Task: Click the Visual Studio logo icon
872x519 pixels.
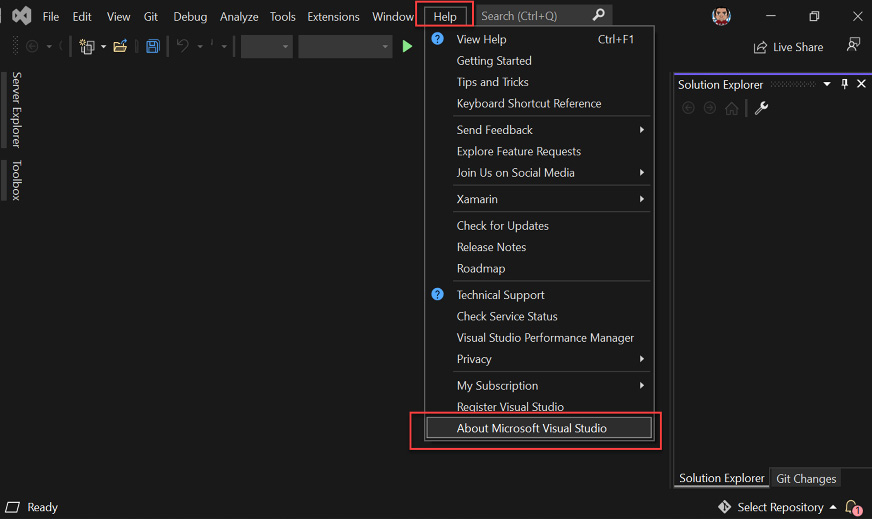Action: click(x=22, y=16)
